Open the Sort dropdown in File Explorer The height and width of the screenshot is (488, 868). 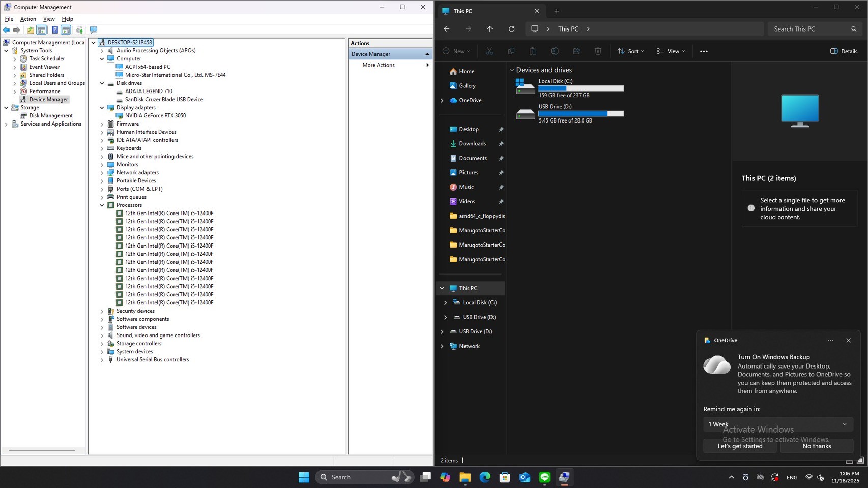630,51
